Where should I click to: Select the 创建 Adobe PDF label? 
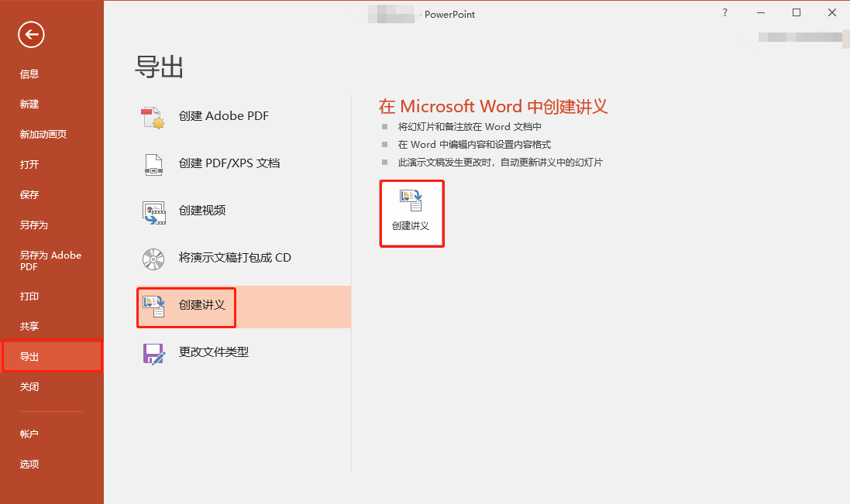pos(224,116)
